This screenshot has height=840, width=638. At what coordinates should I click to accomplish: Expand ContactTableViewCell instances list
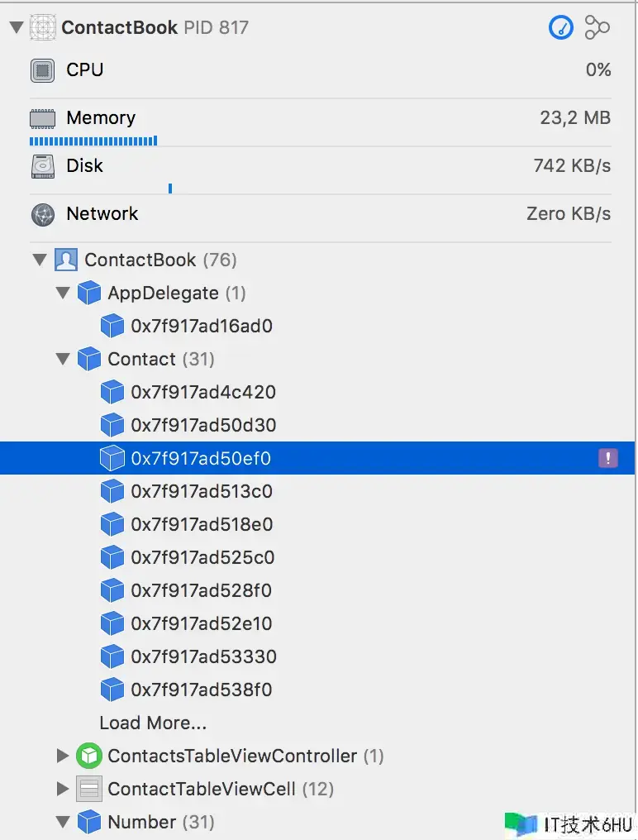coord(63,789)
